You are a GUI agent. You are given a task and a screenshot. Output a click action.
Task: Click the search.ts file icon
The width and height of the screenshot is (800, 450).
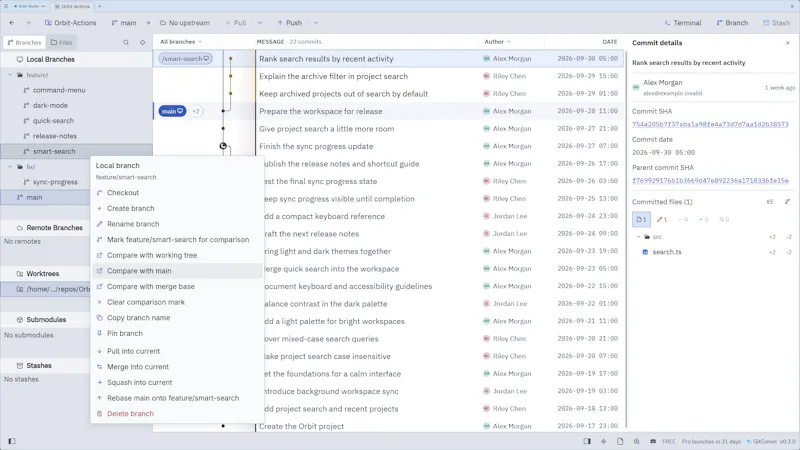645,252
